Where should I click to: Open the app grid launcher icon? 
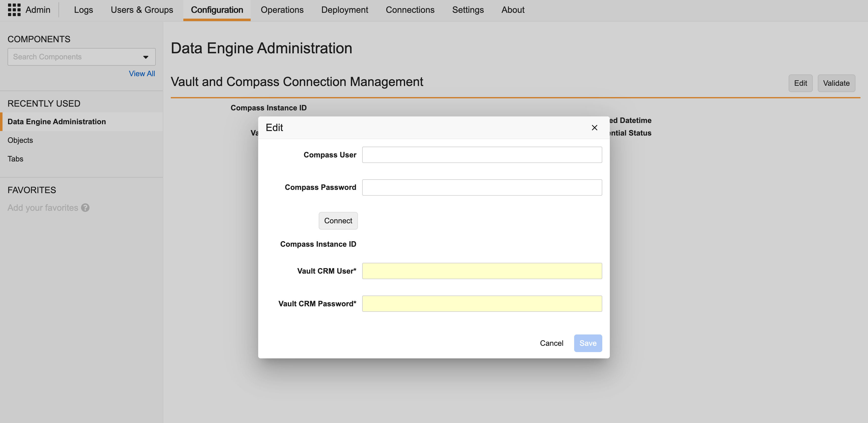tap(14, 10)
